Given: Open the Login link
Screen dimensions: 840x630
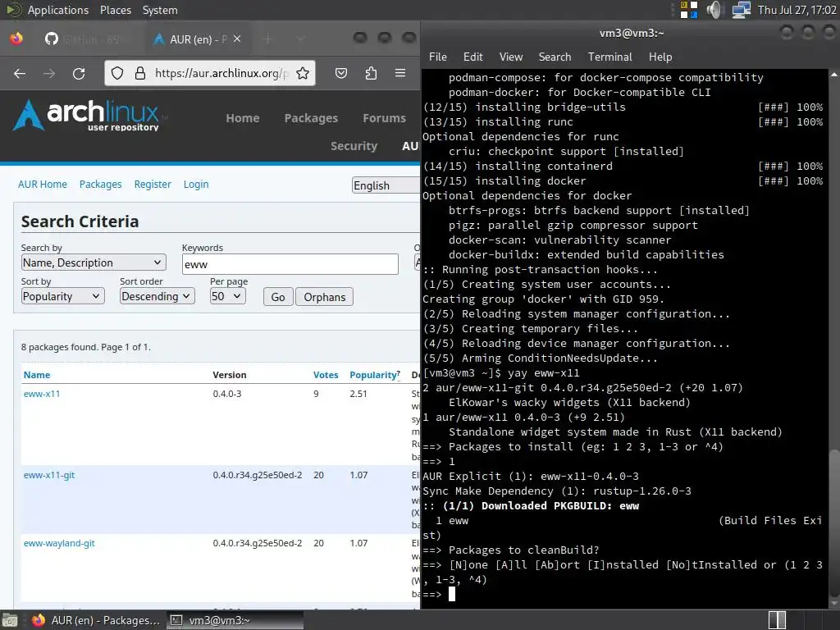Looking at the screenshot, I should (196, 185).
